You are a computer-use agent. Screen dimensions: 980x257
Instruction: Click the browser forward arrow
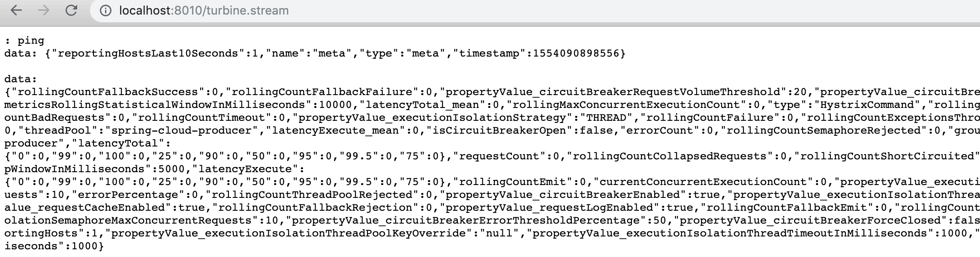pos(44,10)
